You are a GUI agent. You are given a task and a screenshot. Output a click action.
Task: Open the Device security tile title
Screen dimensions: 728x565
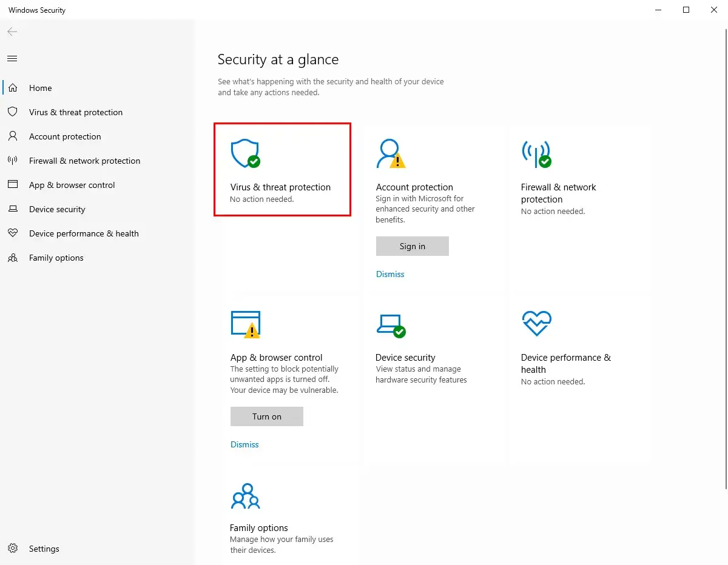[405, 358]
